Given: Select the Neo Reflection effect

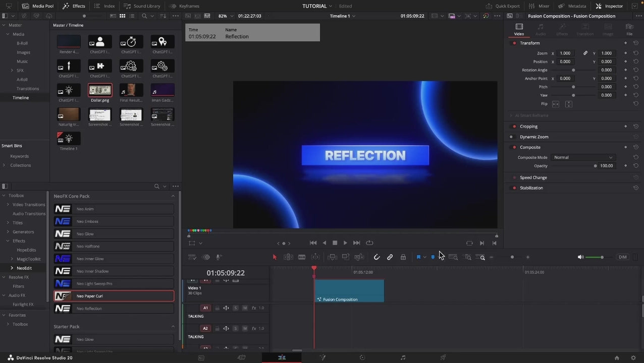Looking at the screenshot, I should click(114, 309).
